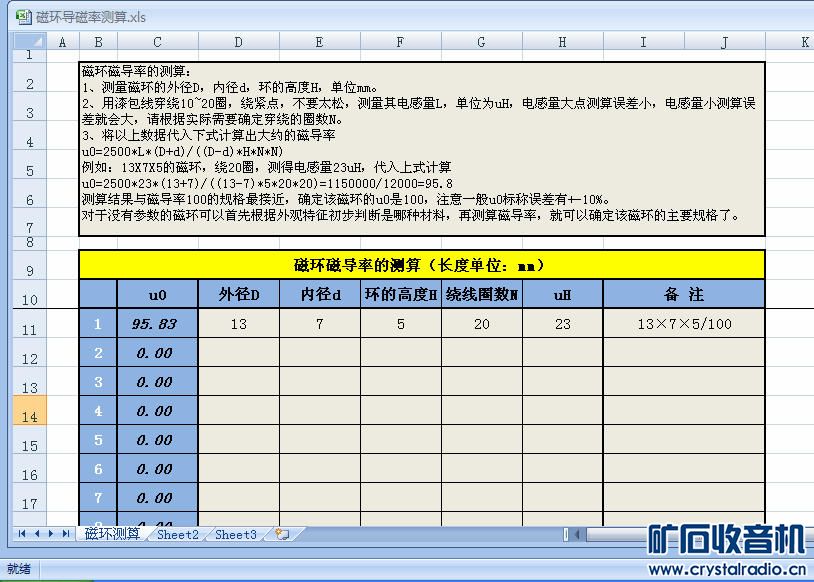Viewport: 814px width, 582px height.
Task: Click the u0 column header cell
Action: point(158,294)
